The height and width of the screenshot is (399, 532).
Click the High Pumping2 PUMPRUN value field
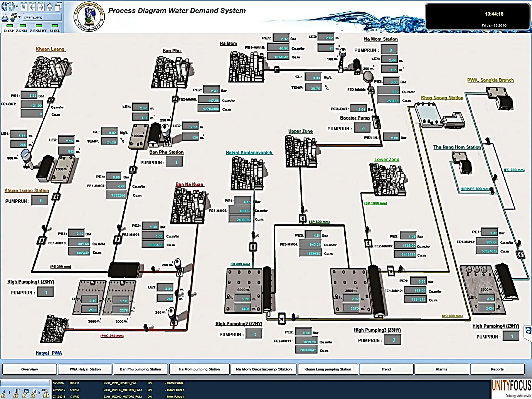pyautogui.click(x=254, y=334)
